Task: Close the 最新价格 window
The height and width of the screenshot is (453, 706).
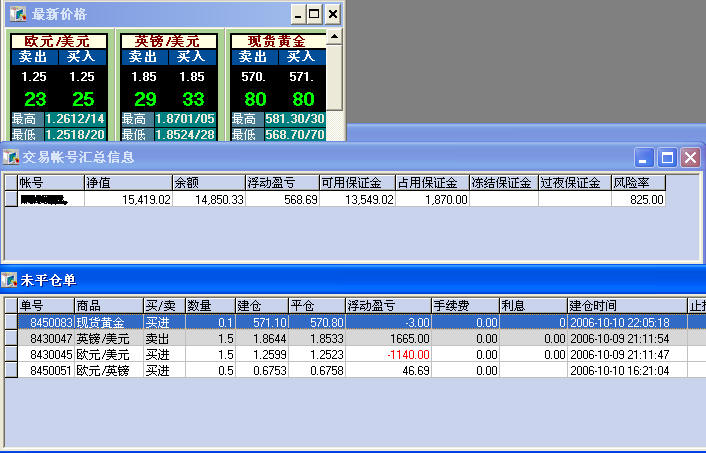Action: point(332,14)
